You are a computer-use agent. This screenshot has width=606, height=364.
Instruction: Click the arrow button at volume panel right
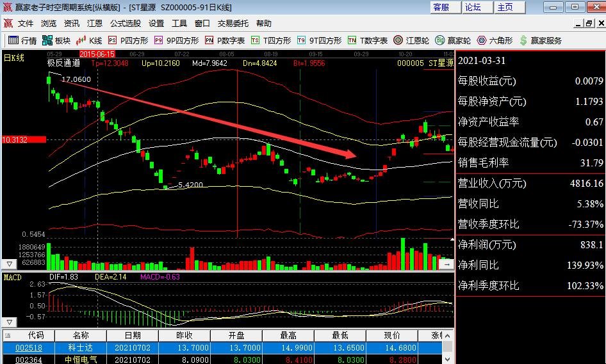click(446, 264)
